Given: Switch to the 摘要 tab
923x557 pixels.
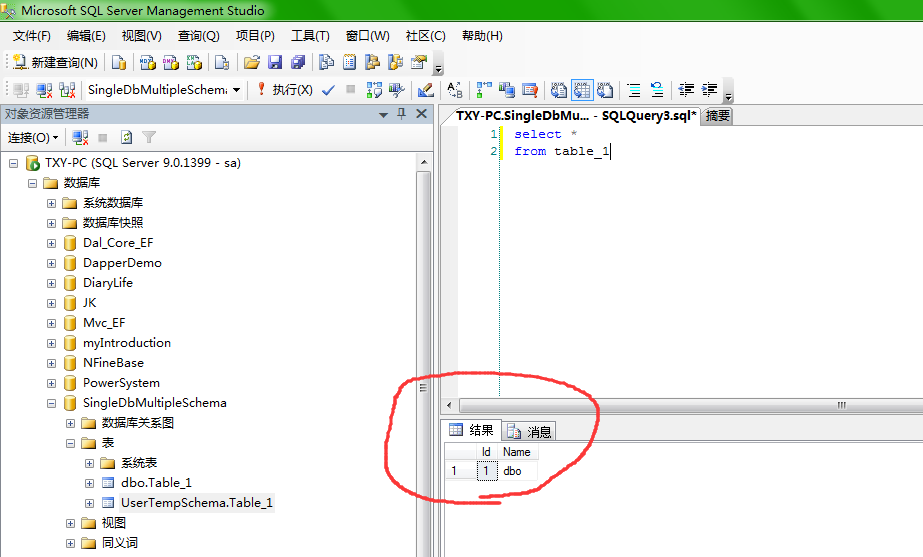Looking at the screenshot, I should tap(718, 115).
